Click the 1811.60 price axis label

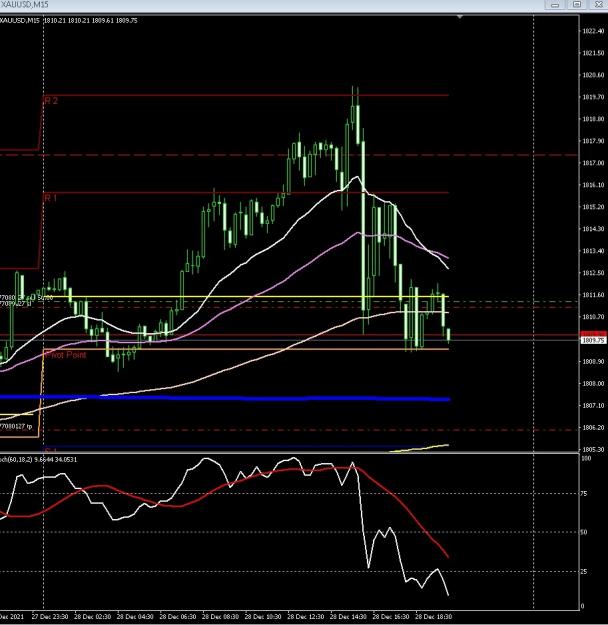tap(593, 295)
